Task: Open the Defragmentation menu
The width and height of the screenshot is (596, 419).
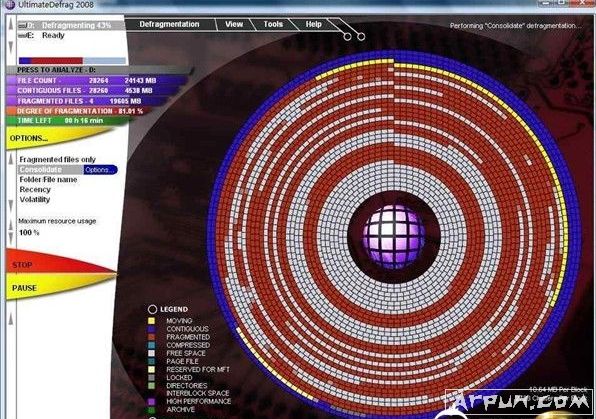Action: [x=169, y=24]
